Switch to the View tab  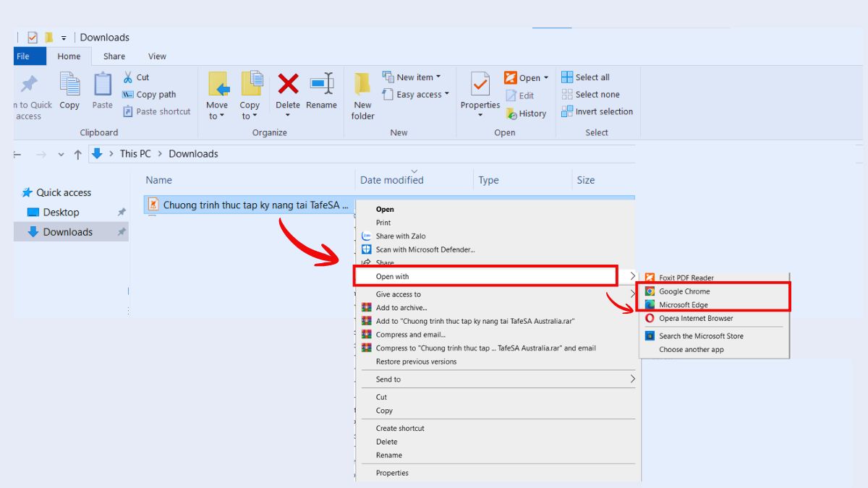click(157, 56)
